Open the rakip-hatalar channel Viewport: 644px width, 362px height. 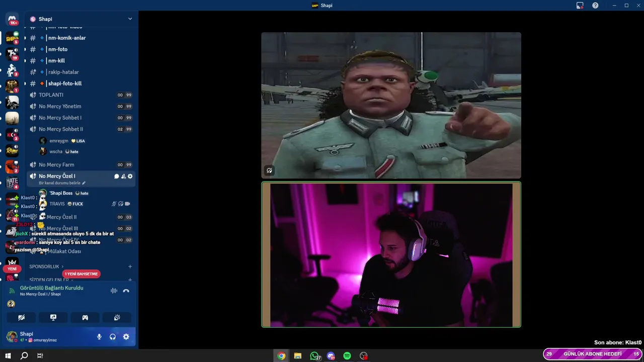click(81, 72)
